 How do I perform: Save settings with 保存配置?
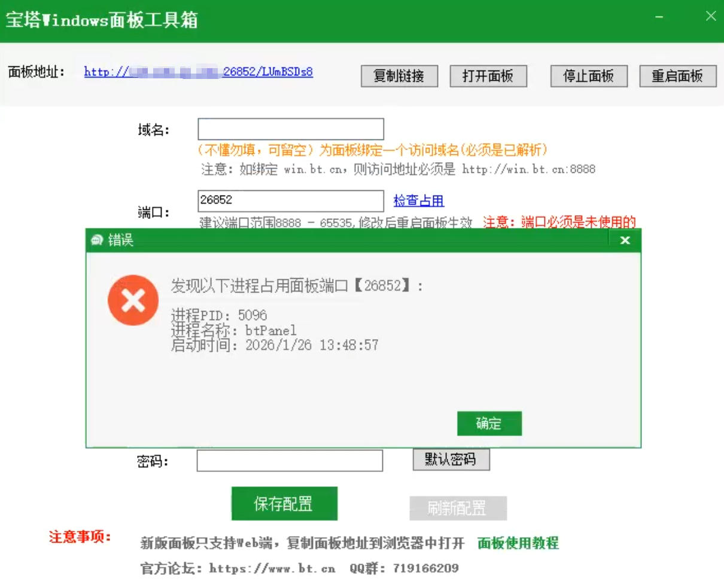point(284,504)
